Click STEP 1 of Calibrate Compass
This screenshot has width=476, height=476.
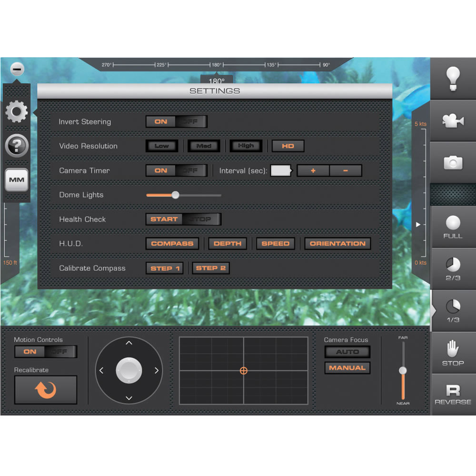[165, 268]
